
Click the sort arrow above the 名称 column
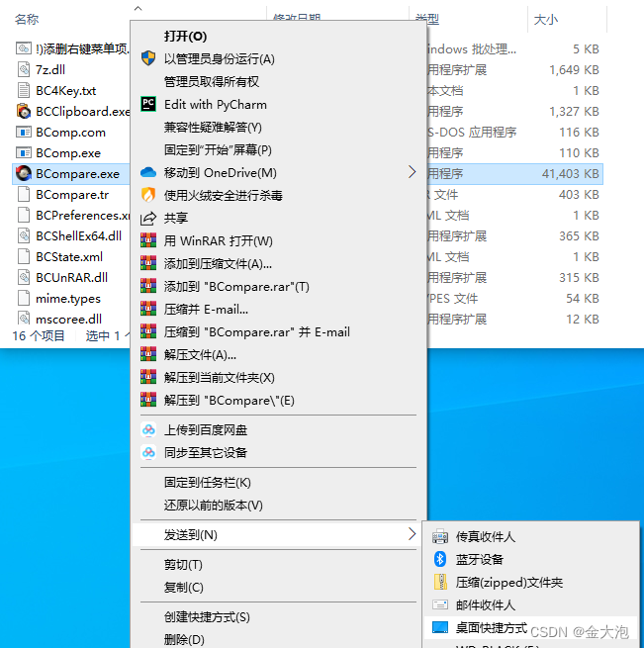(x=138, y=8)
